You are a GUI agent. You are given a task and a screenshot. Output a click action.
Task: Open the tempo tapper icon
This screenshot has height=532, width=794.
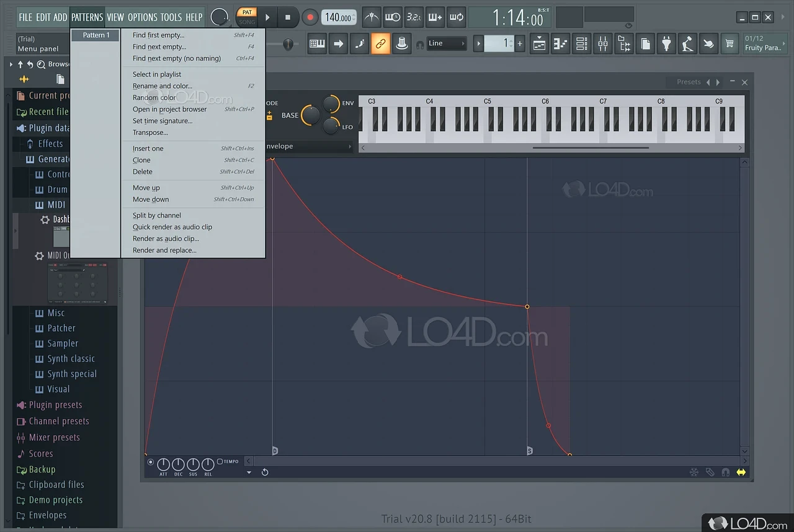(x=687, y=43)
